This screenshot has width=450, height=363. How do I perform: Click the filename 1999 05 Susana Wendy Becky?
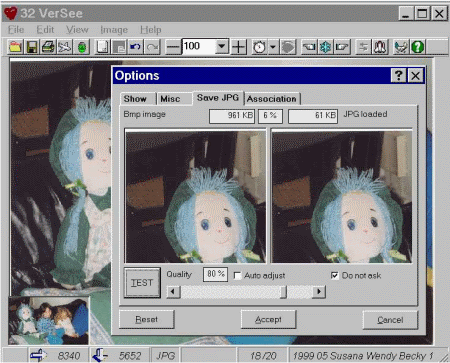[x=363, y=356]
